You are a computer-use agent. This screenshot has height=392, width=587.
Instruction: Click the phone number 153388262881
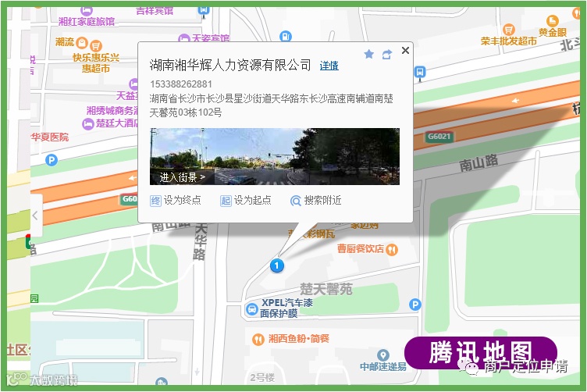[181, 84]
